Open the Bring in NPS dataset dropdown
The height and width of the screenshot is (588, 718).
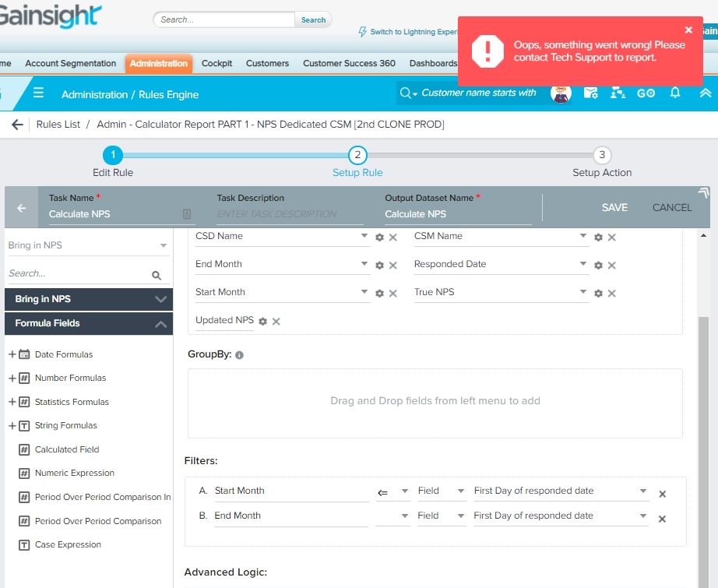[x=164, y=245]
